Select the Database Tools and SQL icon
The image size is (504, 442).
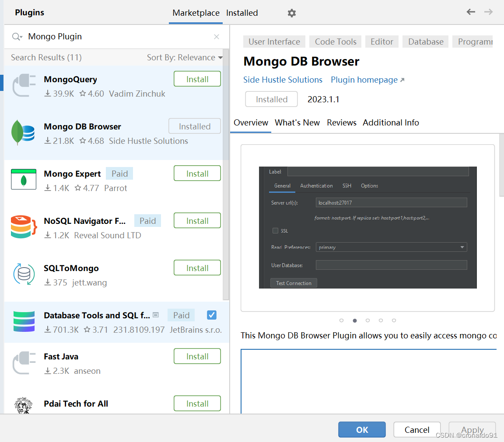coord(24,321)
